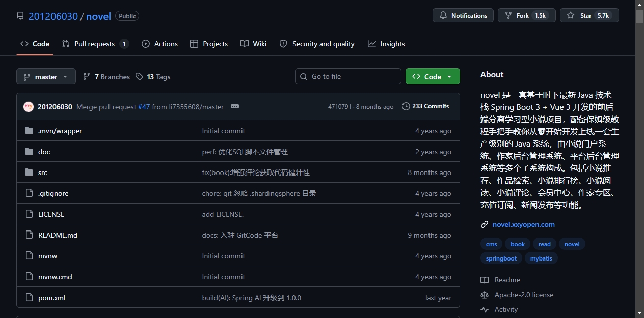Viewport: 644px width, 318px height.
Task: View the 7 Branches list
Action: coord(106,77)
